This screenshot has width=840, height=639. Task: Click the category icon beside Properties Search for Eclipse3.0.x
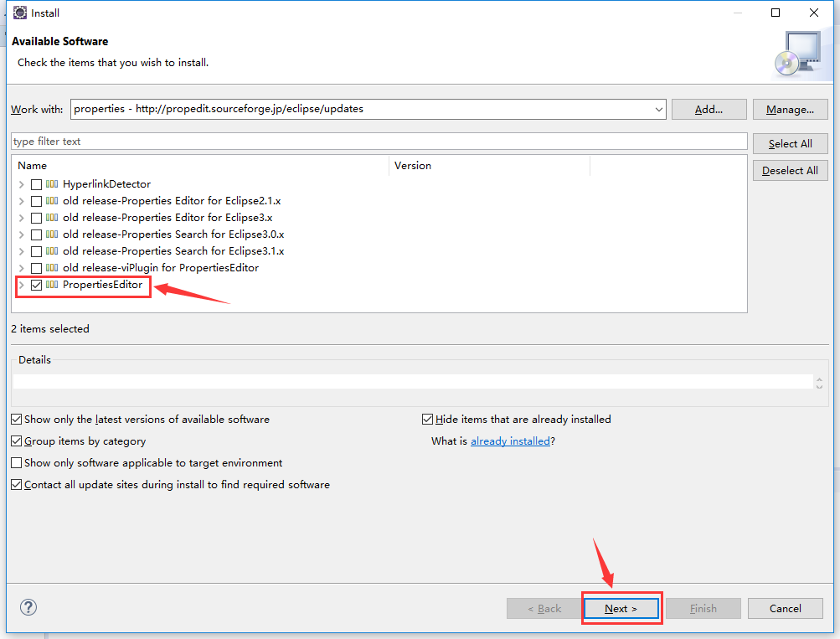52,234
